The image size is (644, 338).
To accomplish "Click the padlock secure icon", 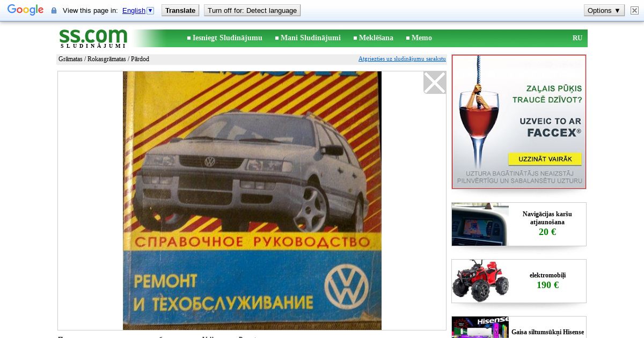I will pos(54,11).
